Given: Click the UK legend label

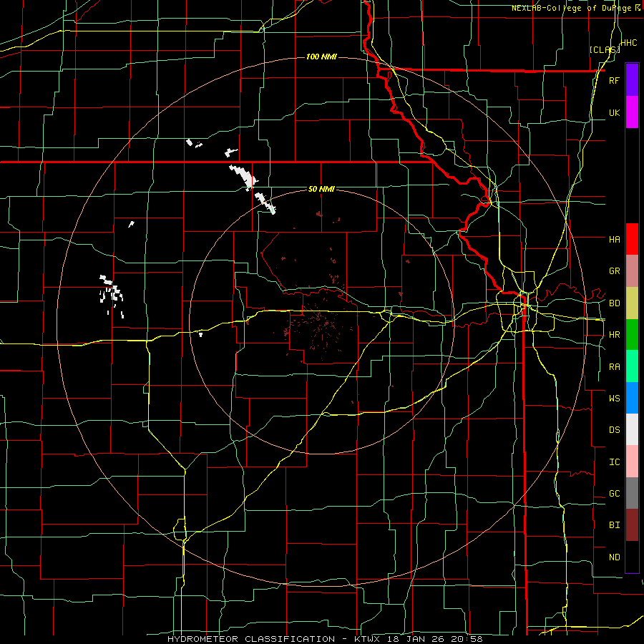Looking at the screenshot, I should (614, 112).
